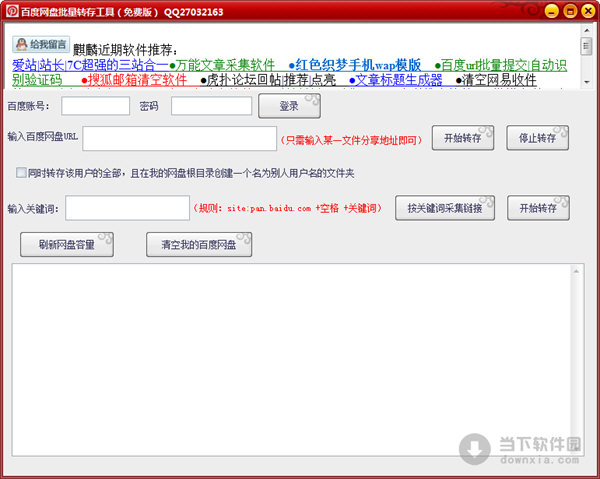Click the app logo icon in title bar
The width and height of the screenshot is (600, 479).
(x=12, y=11)
